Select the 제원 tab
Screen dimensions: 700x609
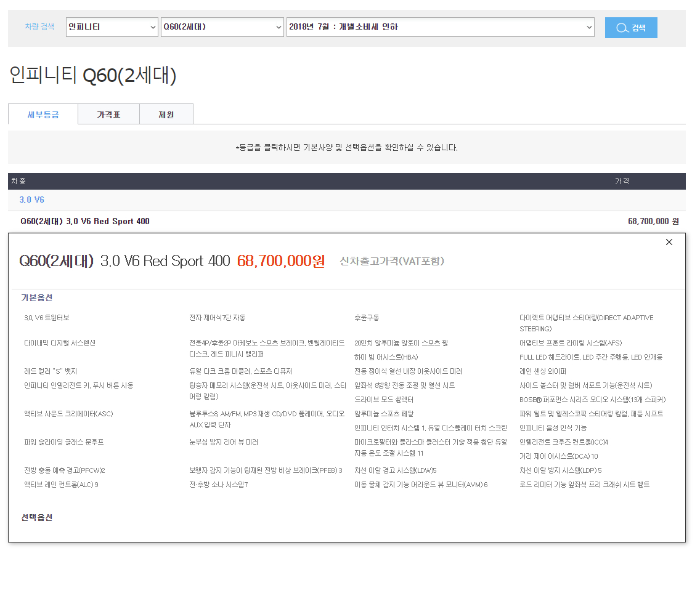(x=166, y=115)
